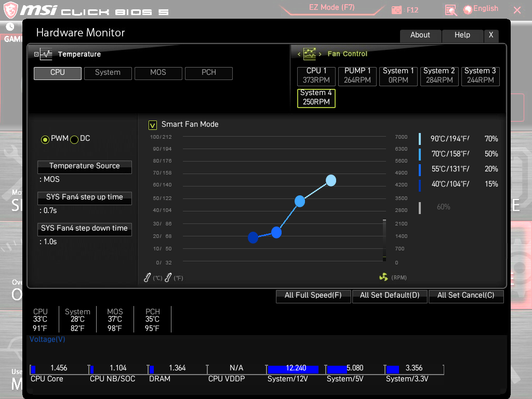Viewport: 532px width, 399px height.
Task: Click the 55°C/131°F 20% legend row
Action: (x=459, y=169)
